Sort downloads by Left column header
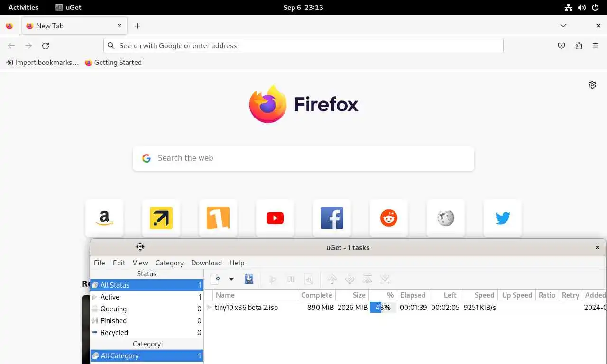 point(445,295)
